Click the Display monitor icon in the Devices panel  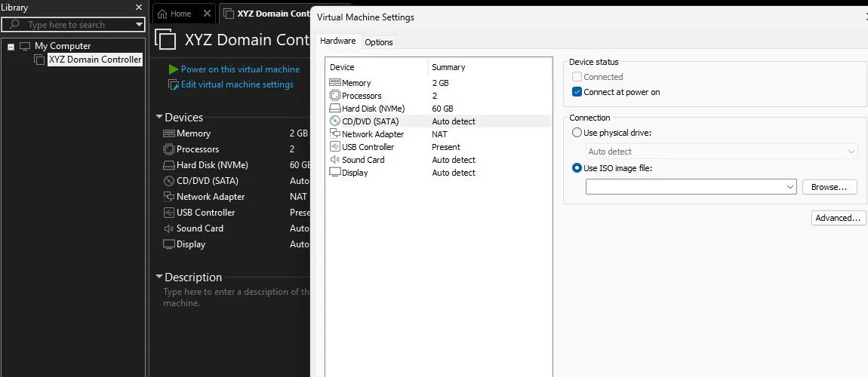tap(169, 244)
